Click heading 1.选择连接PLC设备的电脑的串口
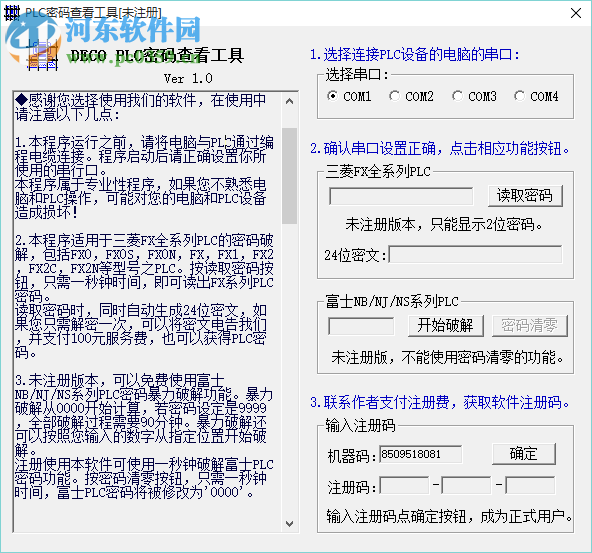The image size is (592, 553). tap(415, 55)
